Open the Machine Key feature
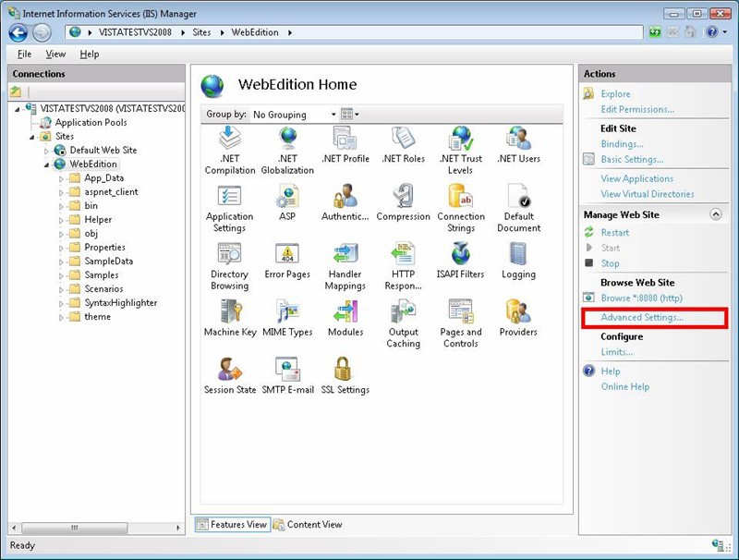Image resolution: width=739 pixels, height=560 pixels. tap(230, 318)
